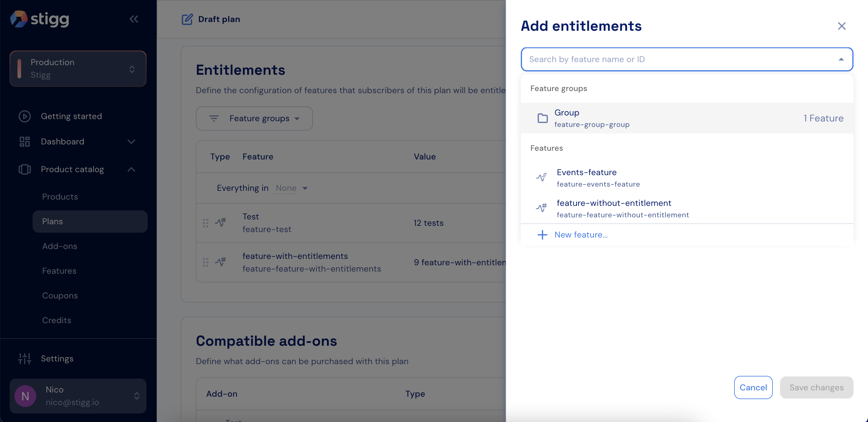Click the Settings sliders icon

[25, 359]
